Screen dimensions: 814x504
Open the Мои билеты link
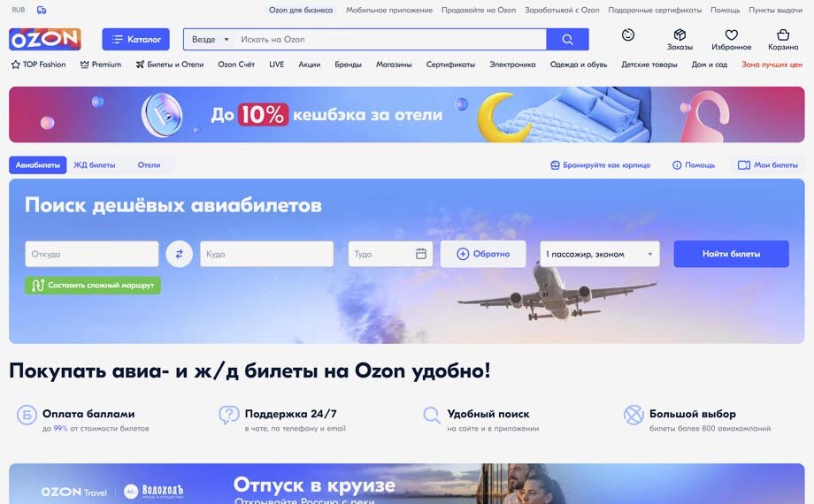(768, 165)
